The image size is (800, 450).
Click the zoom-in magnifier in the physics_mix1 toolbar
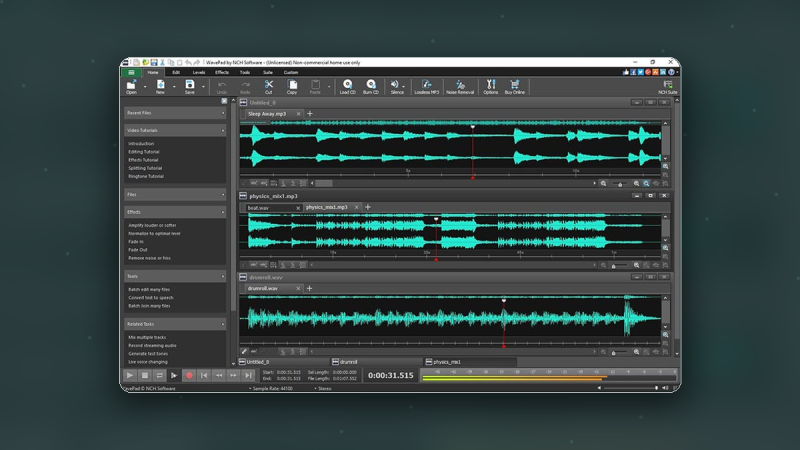click(636, 265)
